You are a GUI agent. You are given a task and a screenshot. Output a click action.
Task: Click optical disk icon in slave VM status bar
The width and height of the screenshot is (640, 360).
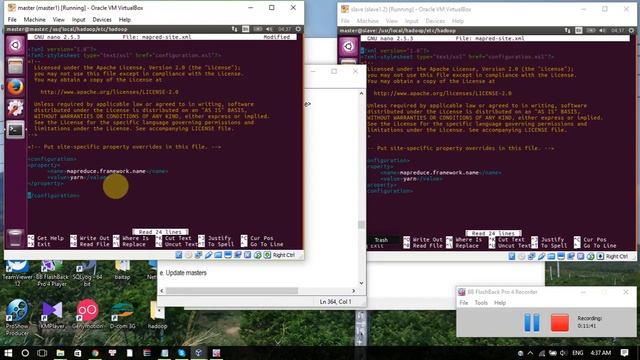pos(522,256)
